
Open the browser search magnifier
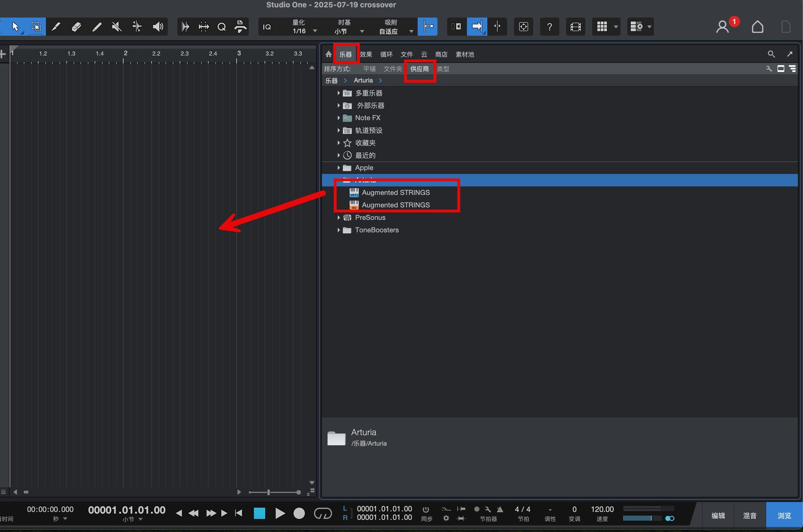(x=771, y=54)
